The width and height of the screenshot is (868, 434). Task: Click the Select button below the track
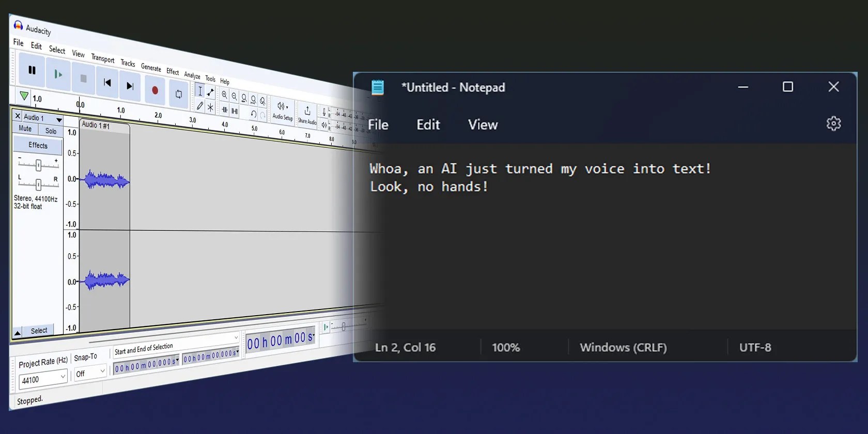[39, 331]
